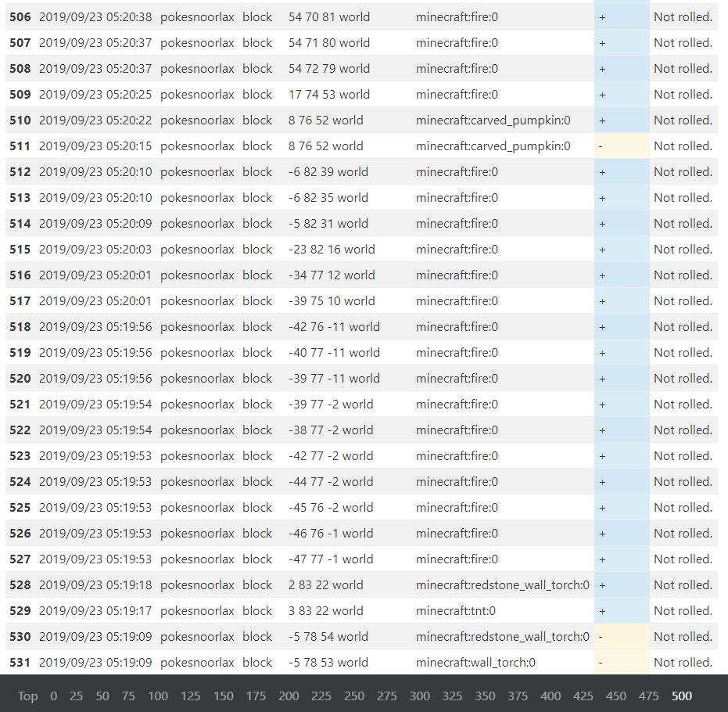Click pokesnoorlax in row 531
Screen dimensions: 728x712
tap(197, 662)
